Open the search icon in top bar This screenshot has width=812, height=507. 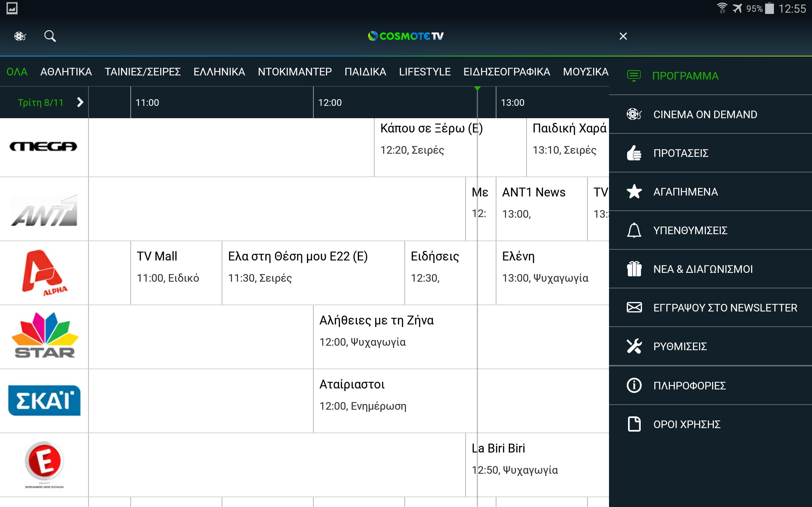click(x=50, y=35)
